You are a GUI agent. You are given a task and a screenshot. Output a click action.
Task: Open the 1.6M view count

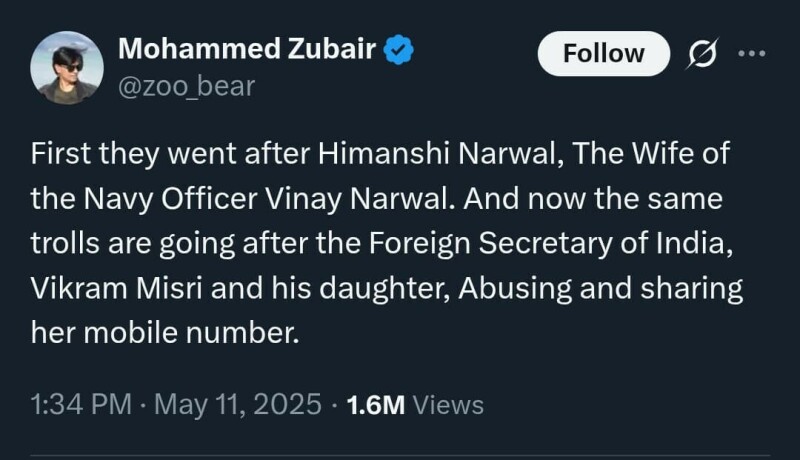[x=374, y=404]
